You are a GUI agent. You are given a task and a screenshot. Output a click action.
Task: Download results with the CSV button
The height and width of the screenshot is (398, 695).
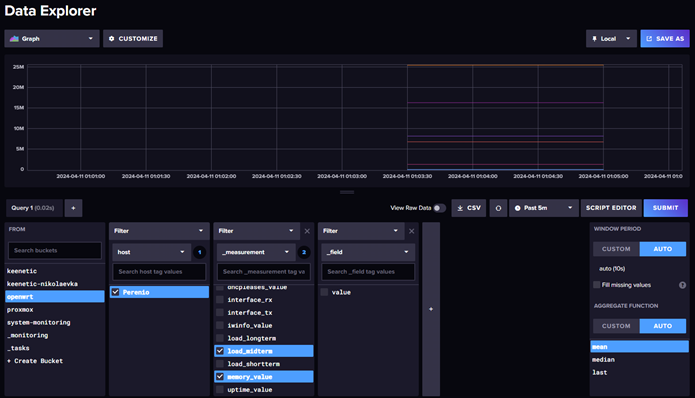[x=469, y=208]
